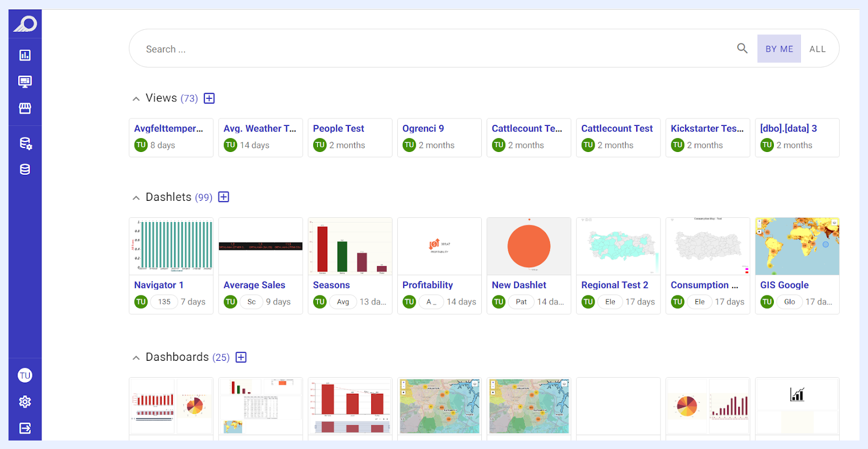Add a new Dashboard with plus icon

(x=241, y=357)
